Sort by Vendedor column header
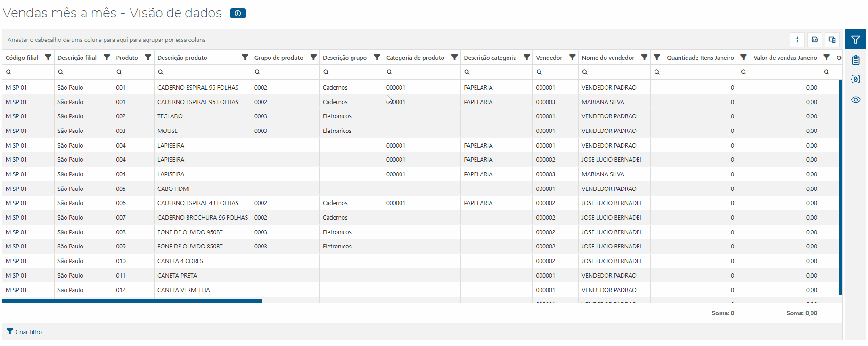Image resolution: width=868 pixels, height=346 pixels. pos(549,58)
